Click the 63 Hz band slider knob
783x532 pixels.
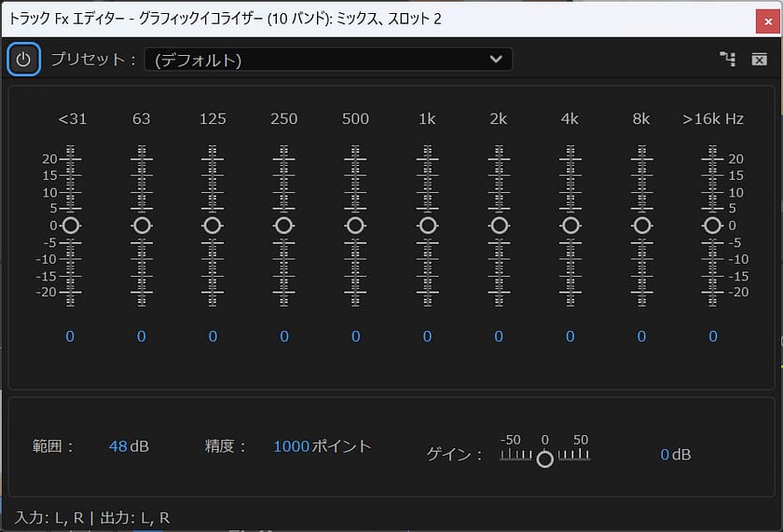click(142, 225)
